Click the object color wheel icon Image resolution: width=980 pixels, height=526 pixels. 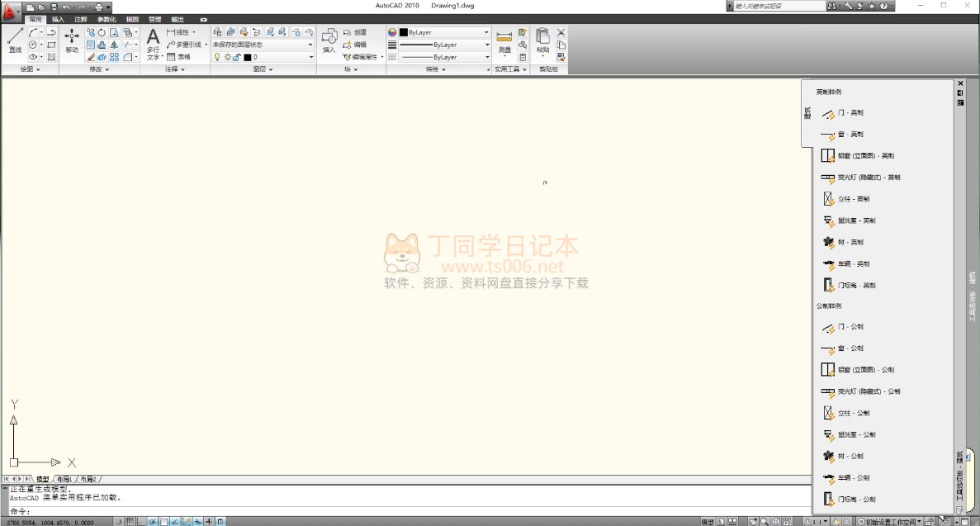click(392, 32)
